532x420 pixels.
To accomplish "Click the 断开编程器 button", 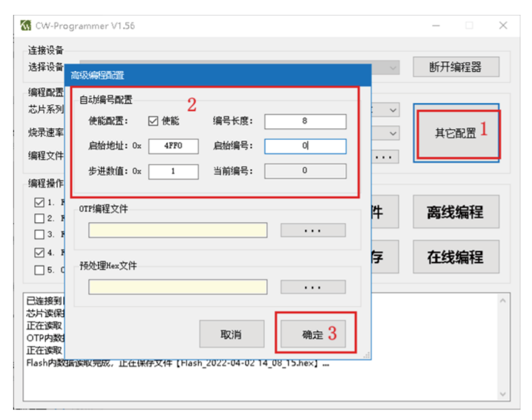I will click(x=455, y=67).
